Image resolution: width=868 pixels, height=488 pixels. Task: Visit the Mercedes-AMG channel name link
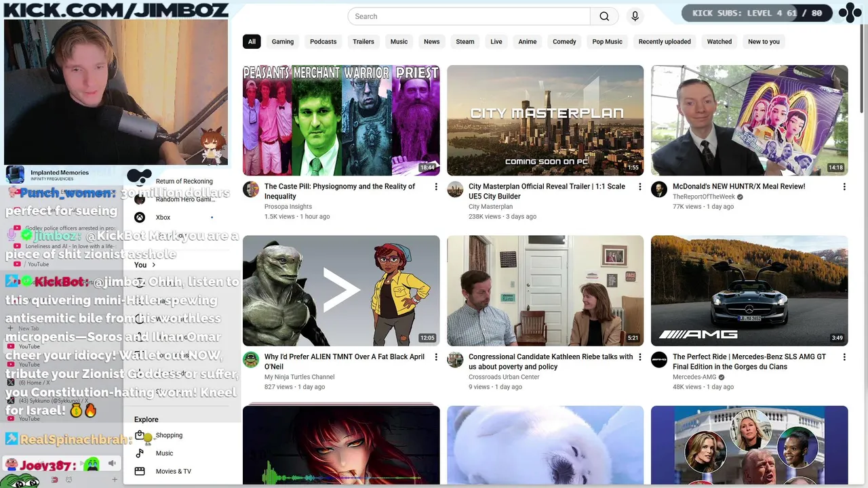point(694,377)
